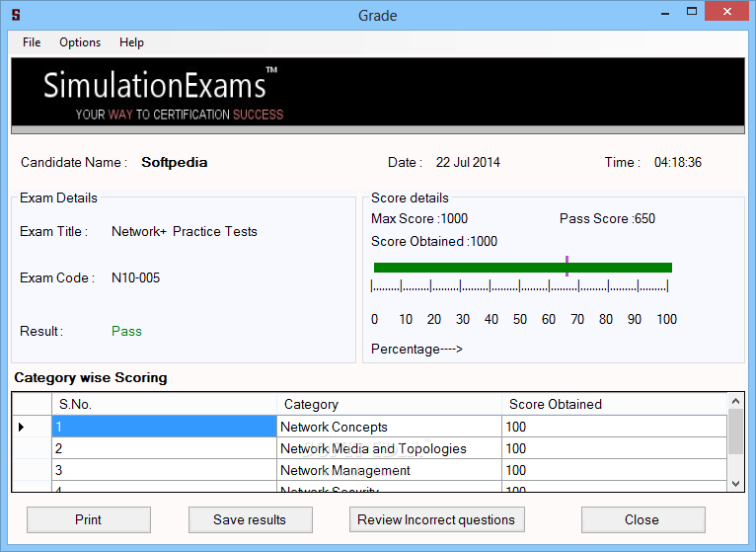Click score 100 for Network Media and Topologies
756x552 pixels.
pyautogui.click(x=615, y=448)
